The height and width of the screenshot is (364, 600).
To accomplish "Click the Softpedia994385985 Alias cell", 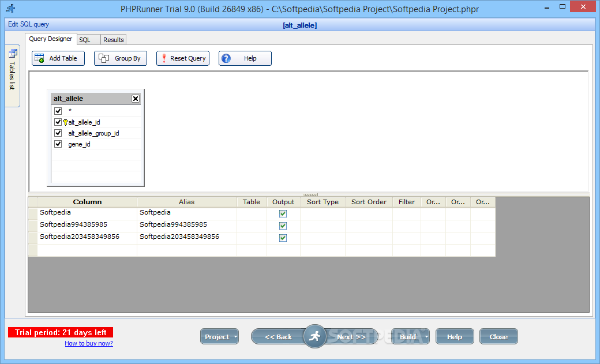I will 187,226.
